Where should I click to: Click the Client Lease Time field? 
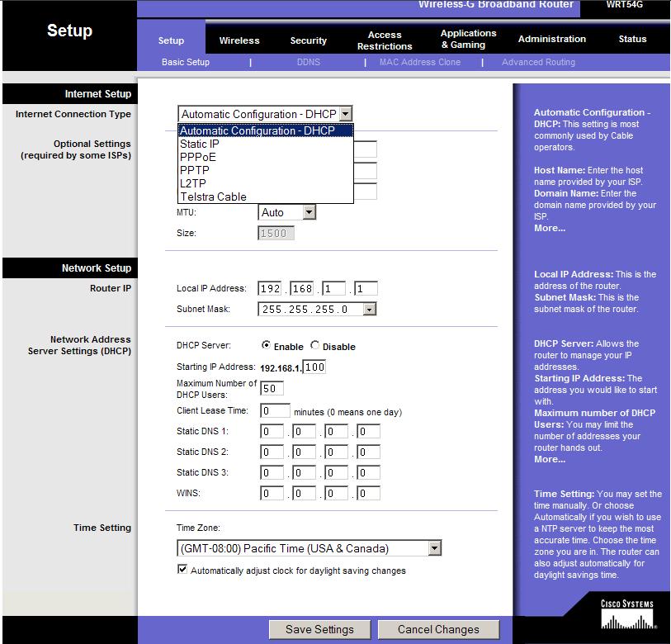275,410
